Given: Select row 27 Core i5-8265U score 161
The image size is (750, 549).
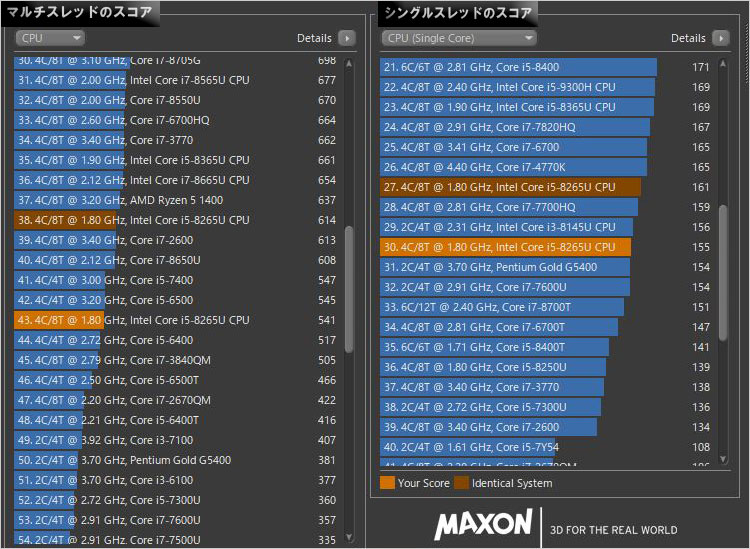Looking at the screenshot, I should (545, 187).
